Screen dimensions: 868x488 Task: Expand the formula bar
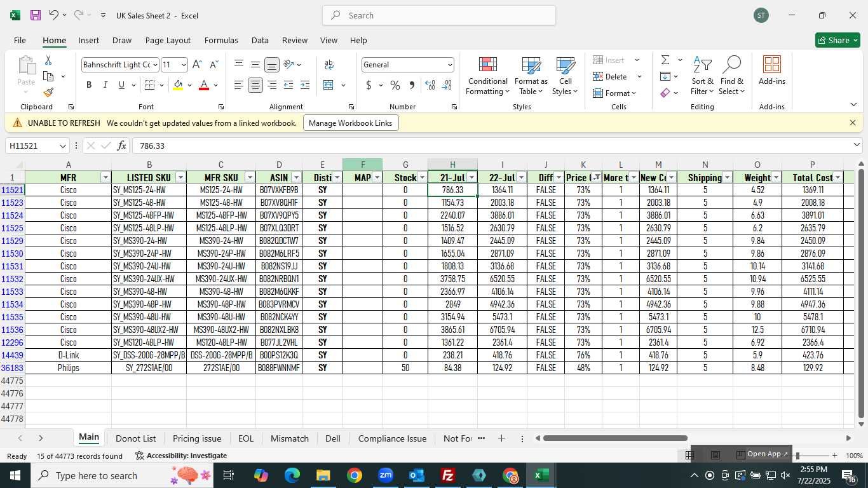pyautogui.click(x=857, y=146)
